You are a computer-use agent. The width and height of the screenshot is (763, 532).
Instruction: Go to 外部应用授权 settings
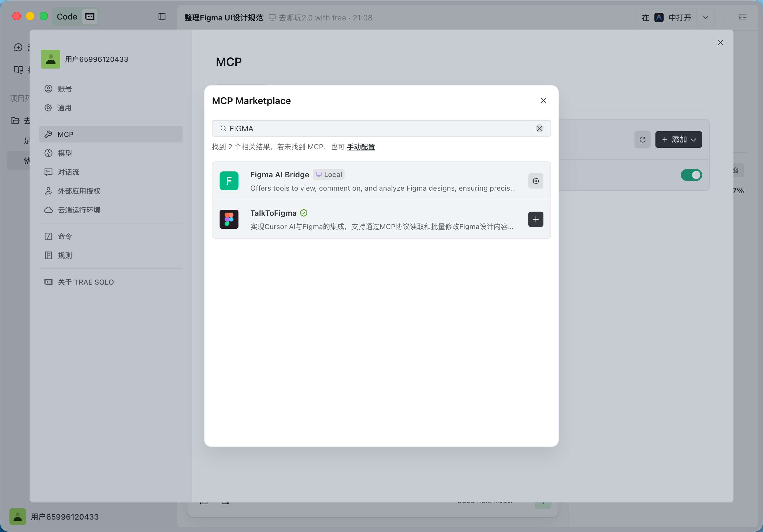point(79,191)
